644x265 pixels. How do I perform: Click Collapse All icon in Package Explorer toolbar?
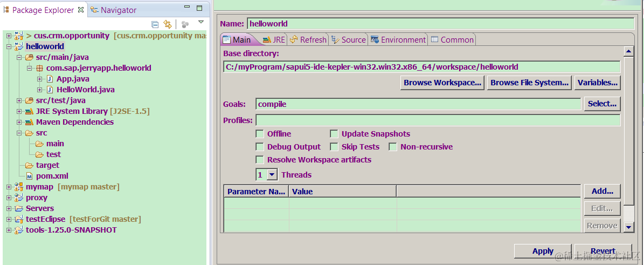click(x=155, y=24)
